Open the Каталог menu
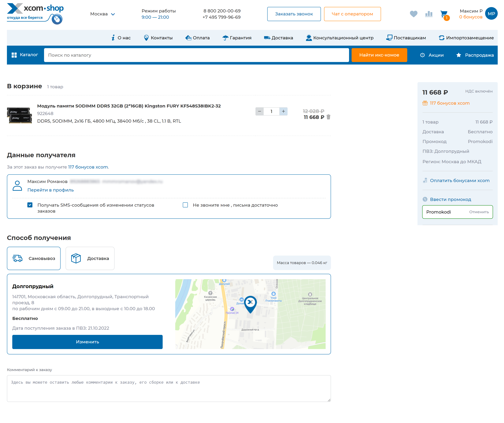Screen dimensions: 504x423 (25, 55)
